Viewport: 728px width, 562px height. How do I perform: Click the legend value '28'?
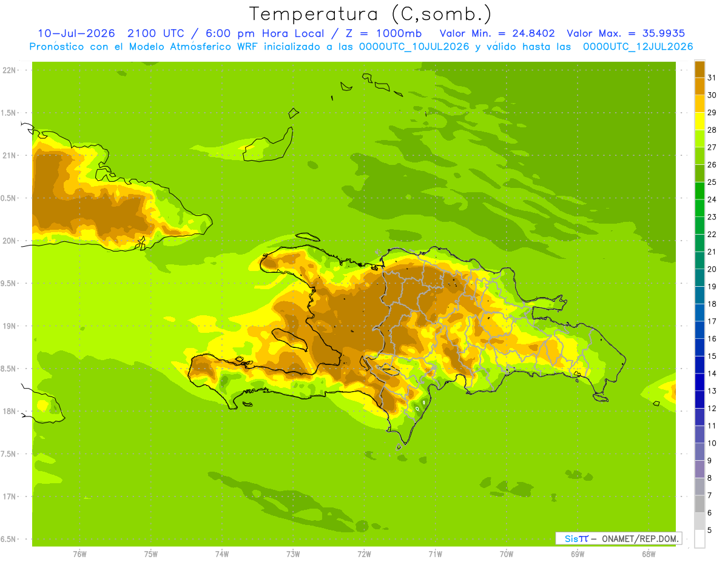(x=712, y=130)
